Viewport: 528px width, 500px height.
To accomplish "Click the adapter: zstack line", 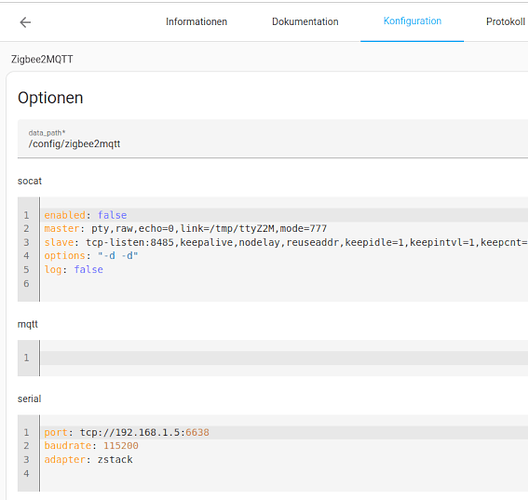I will coord(284,460).
